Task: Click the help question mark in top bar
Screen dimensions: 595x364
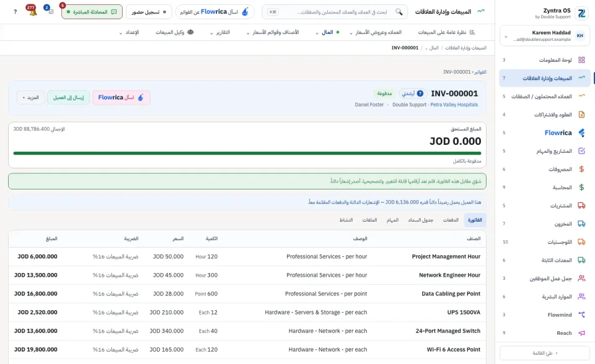Action: (x=15, y=12)
